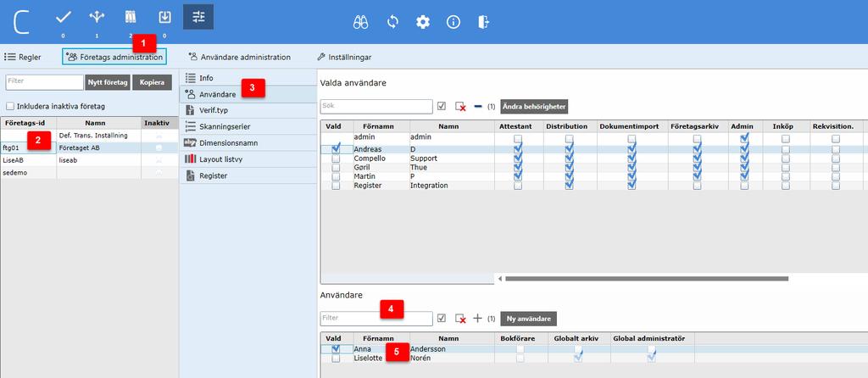
Task: Click the Compello C logo
Action: [x=22, y=20]
